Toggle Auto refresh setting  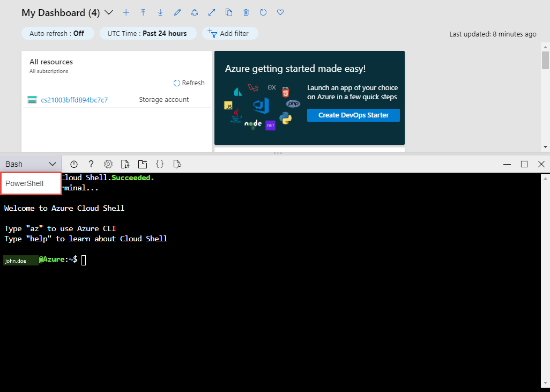click(57, 33)
